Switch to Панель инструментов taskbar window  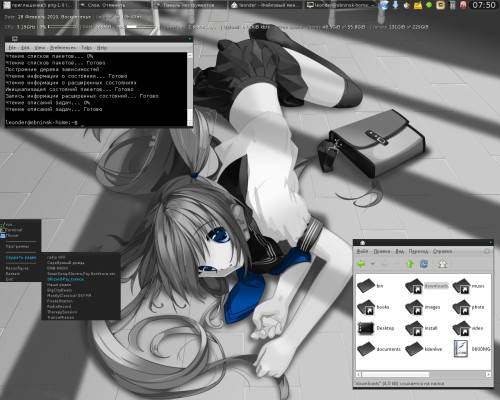(190, 5)
